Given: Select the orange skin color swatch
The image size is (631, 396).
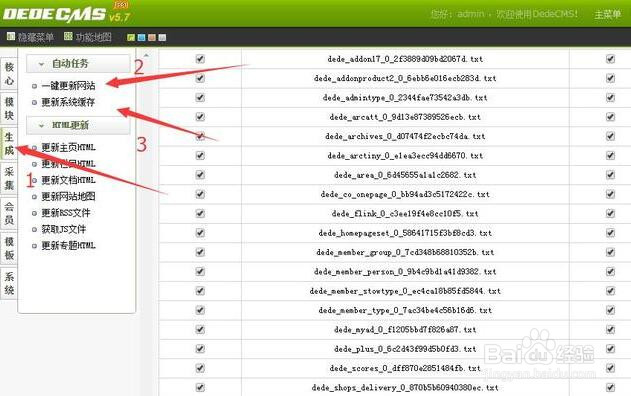Looking at the screenshot, I should click(x=152, y=37).
